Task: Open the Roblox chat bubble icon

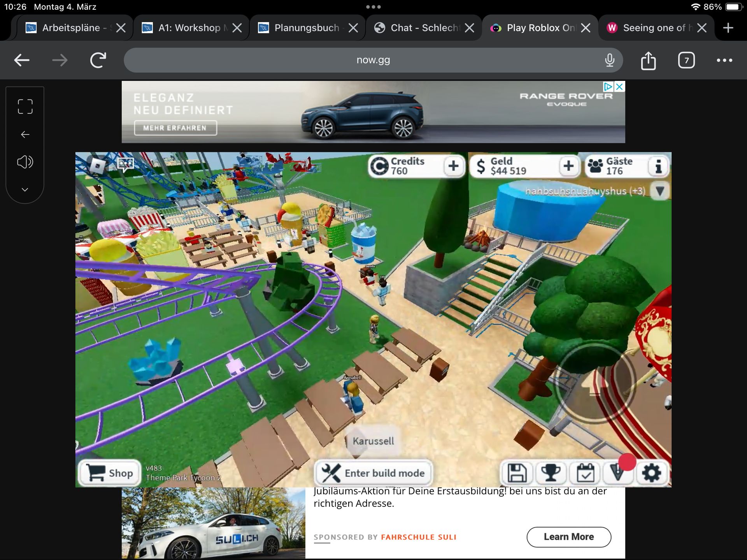Action: click(x=125, y=164)
